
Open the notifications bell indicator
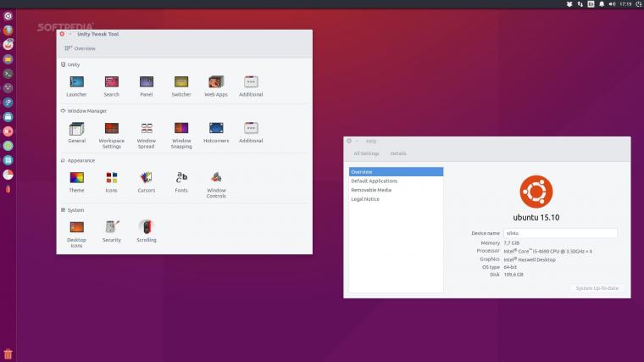pos(602,4)
